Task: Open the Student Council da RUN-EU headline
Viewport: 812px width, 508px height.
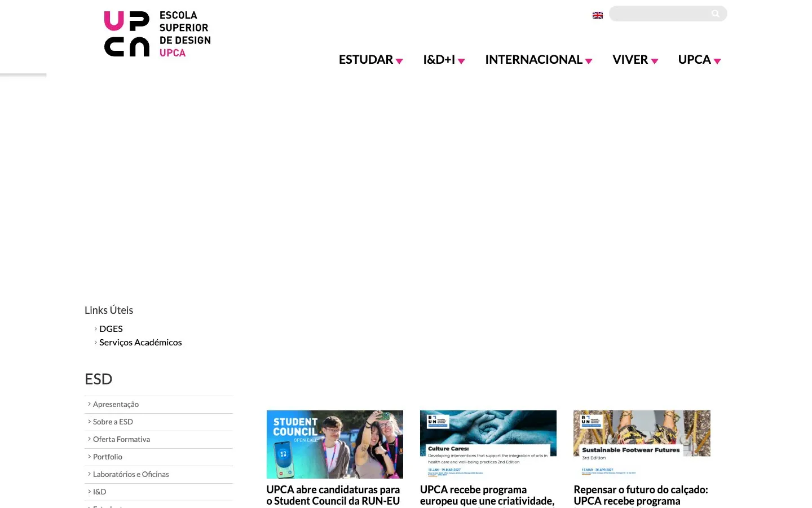Action: [x=333, y=495]
